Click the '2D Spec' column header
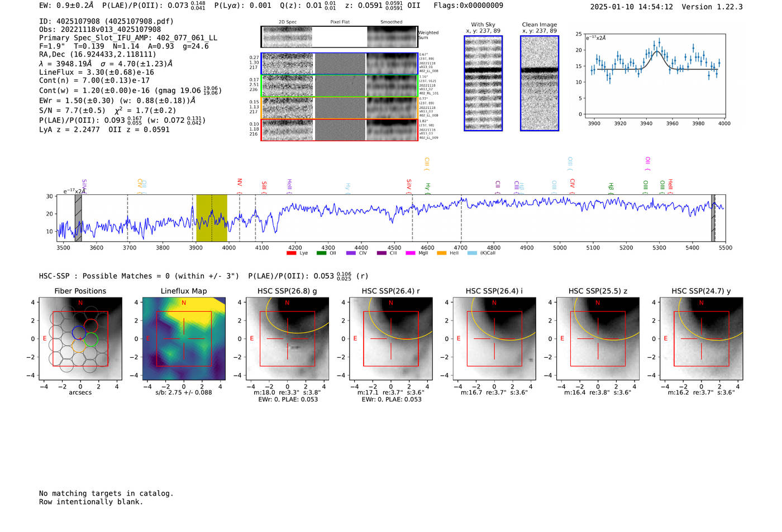 [x=288, y=22]
